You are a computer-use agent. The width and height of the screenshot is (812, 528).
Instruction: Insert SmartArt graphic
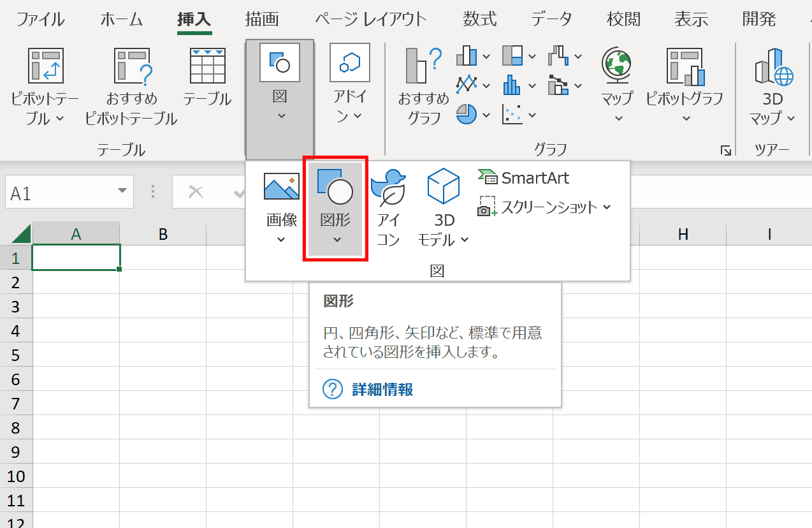[x=524, y=178]
